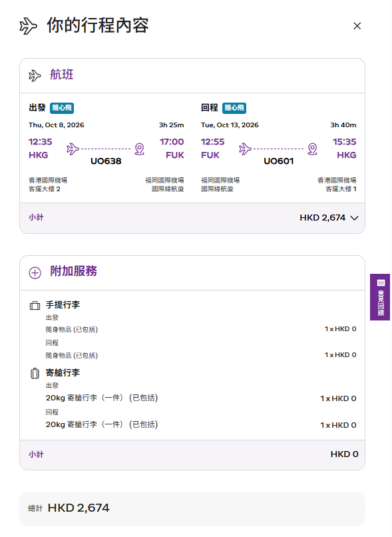Screen dimensions: 392x537
Task: Click the 手提行李 carry-on bag icon
Action: (x=35, y=305)
